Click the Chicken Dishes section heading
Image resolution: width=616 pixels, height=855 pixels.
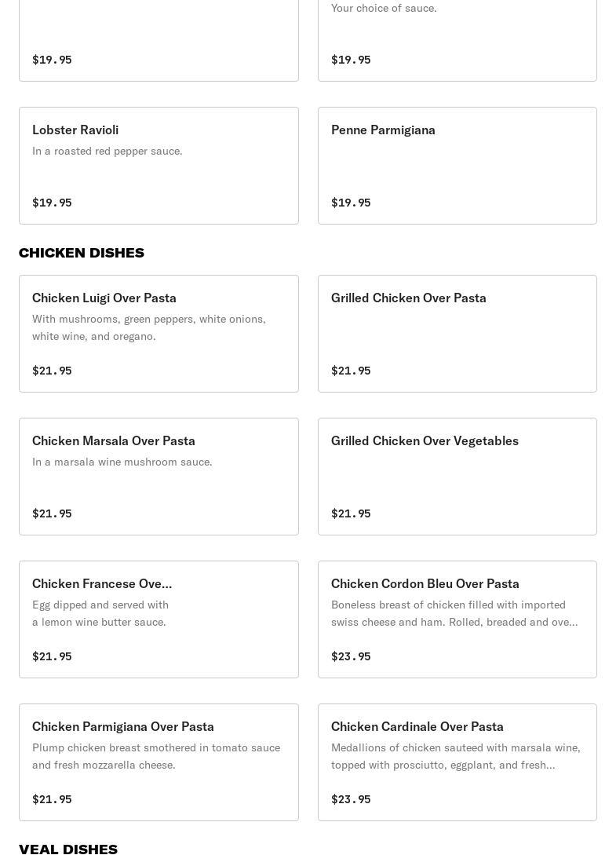click(82, 253)
